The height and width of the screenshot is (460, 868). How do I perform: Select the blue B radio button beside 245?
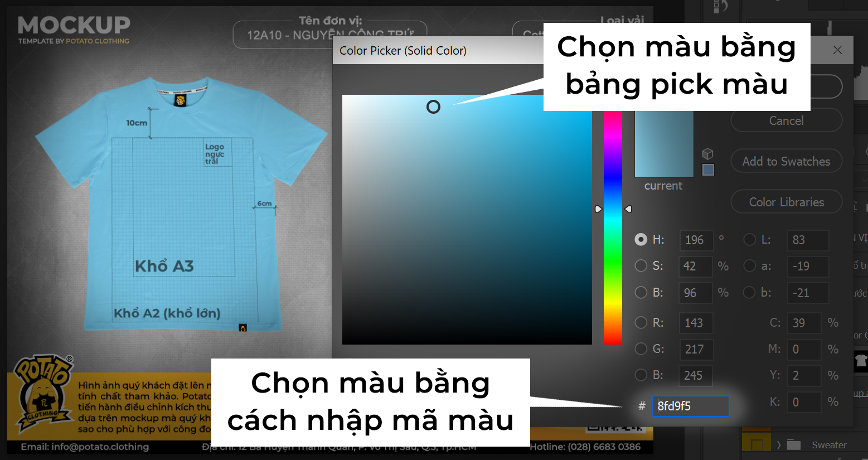(x=641, y=375)
